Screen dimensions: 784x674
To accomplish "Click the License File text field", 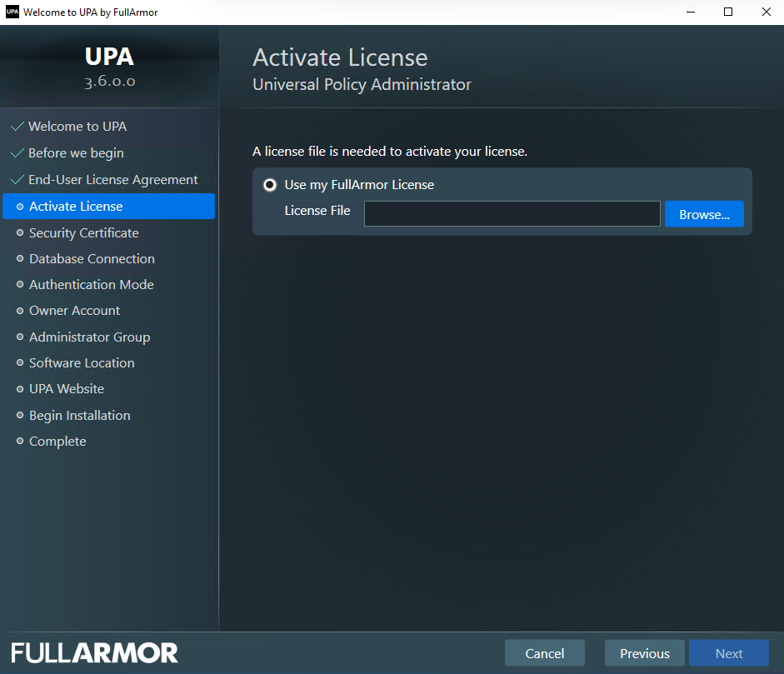I will [x=512, y=214].
